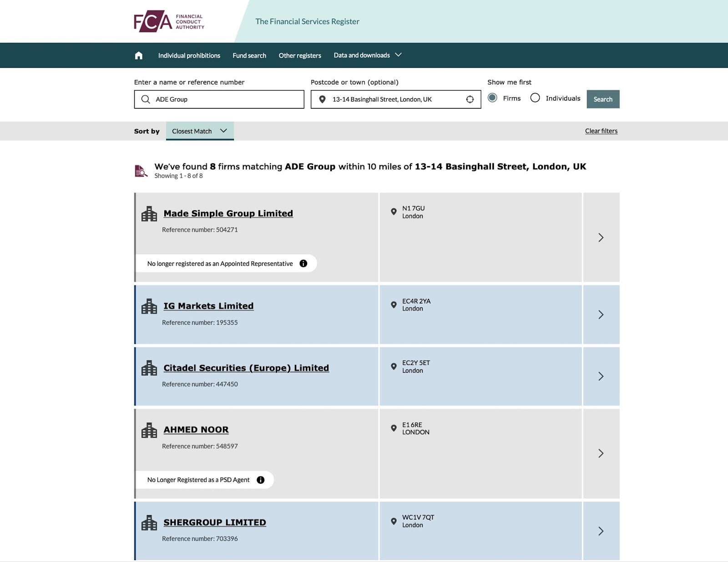Click 'Showing 1 - 8 of 8' text
Screen dimensions: 728x562
(x=178, y=176)
